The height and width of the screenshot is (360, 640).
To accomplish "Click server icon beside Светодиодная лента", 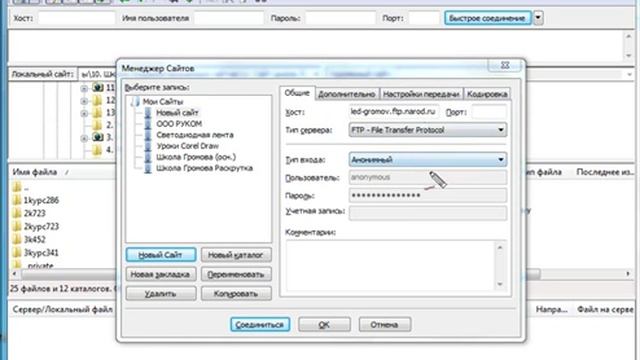I will 148,135.
